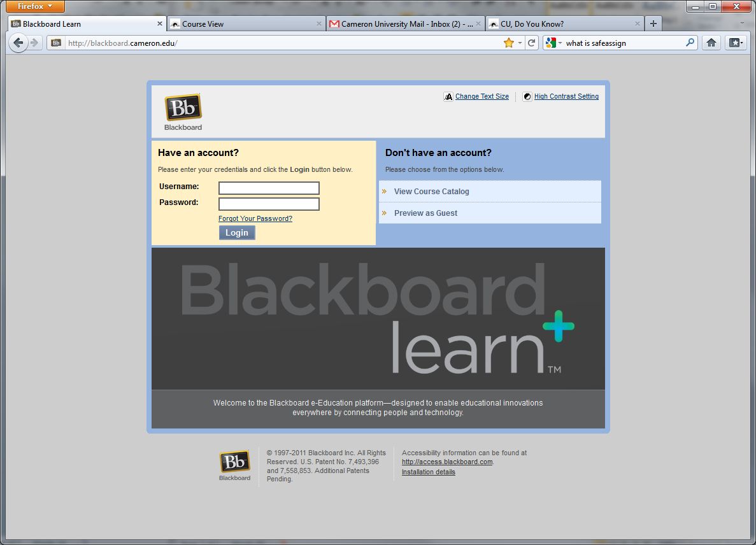The width and height of the screenshot is (756, 545).
Task: Go to the Firefox home page icon
Action: pos(711,43)
